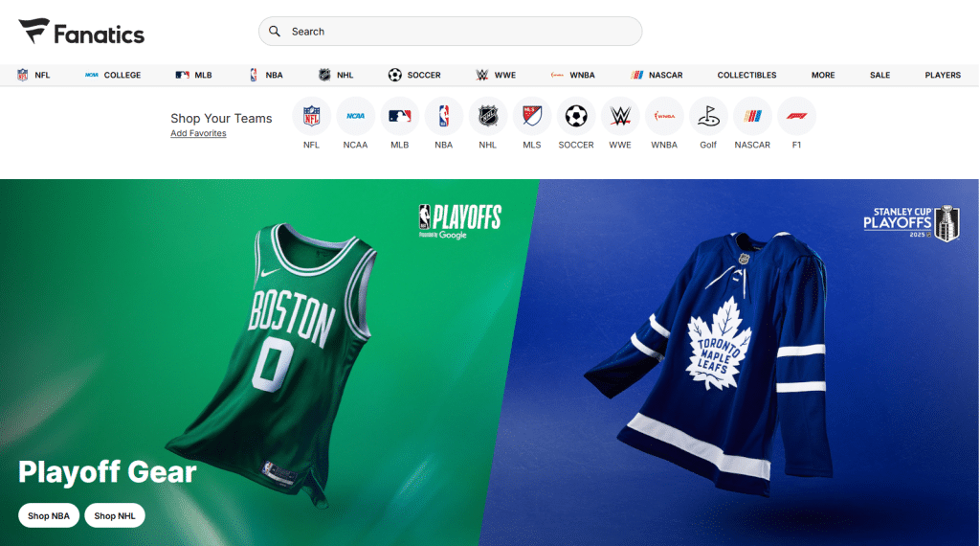The height and width of the screenshot is (546, 980).
Task: Select the F1 logo icon
Action: [796, 117]
